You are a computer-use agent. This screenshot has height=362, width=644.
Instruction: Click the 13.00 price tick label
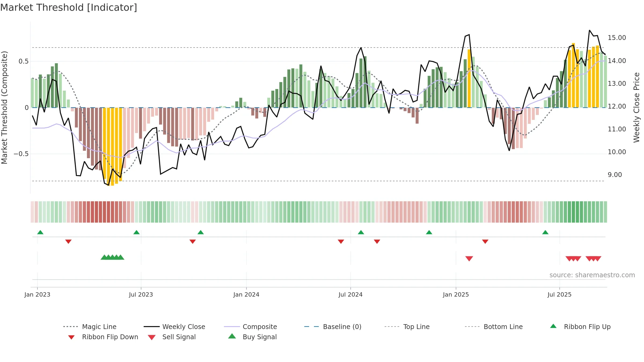pos(617,84)
